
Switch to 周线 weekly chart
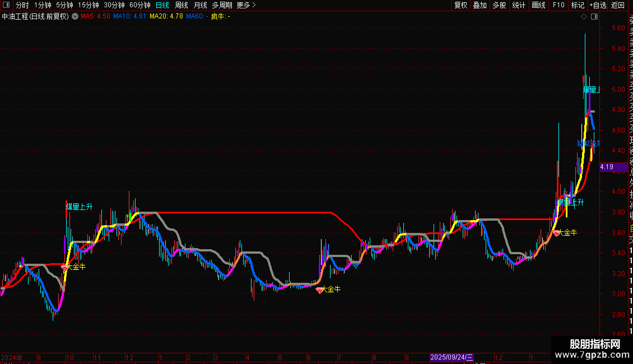181,5
